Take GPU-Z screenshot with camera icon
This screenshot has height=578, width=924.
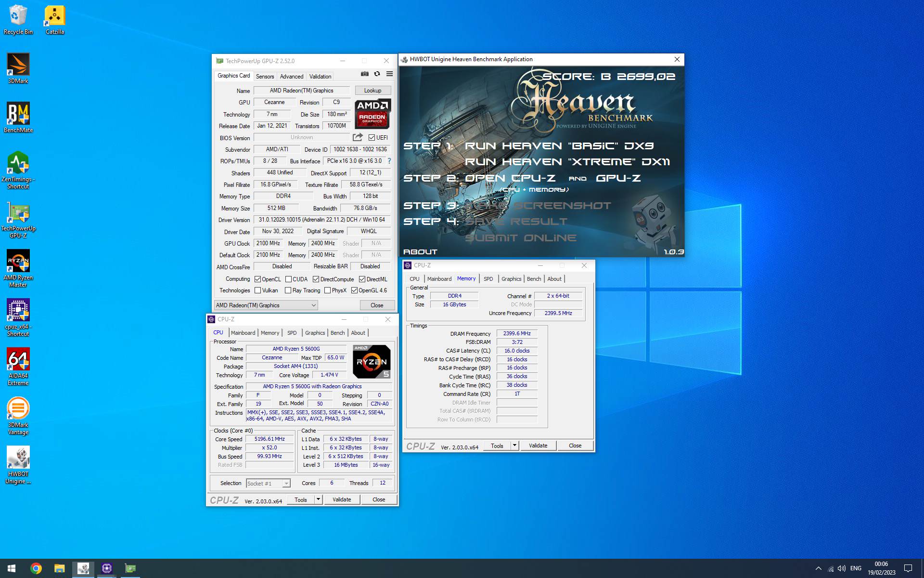(365, 74)
